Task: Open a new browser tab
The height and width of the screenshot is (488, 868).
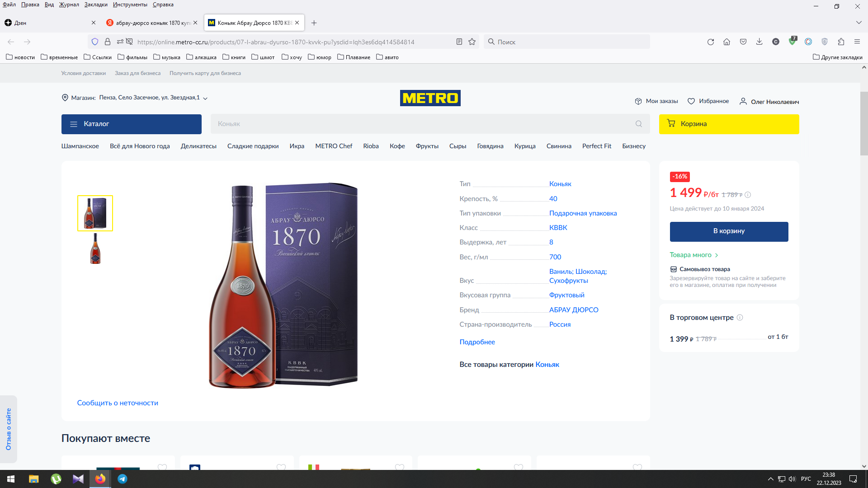Action: tap(314, 23)
